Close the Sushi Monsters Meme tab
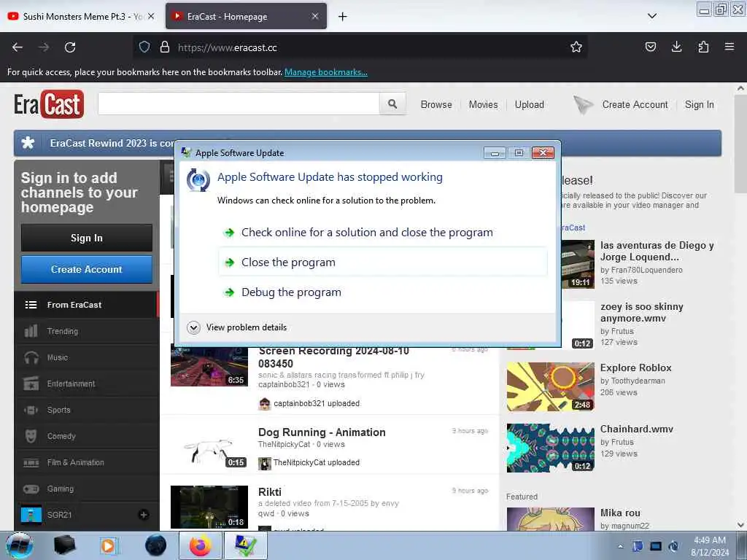Image resolution: width=747 pixels, height=560 pixels. [x=151, y=16]
